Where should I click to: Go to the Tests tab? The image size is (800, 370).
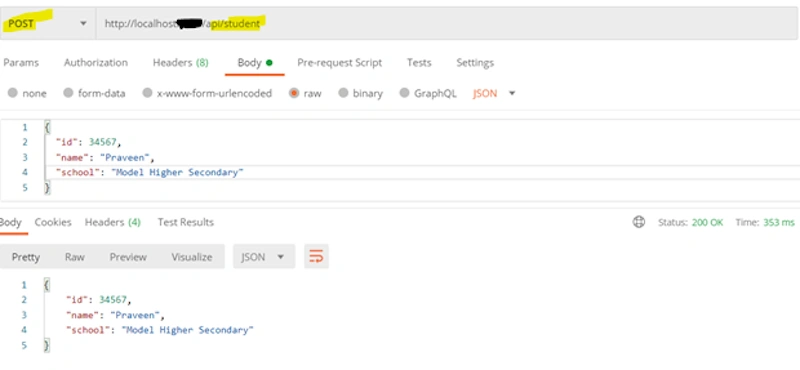419,63
